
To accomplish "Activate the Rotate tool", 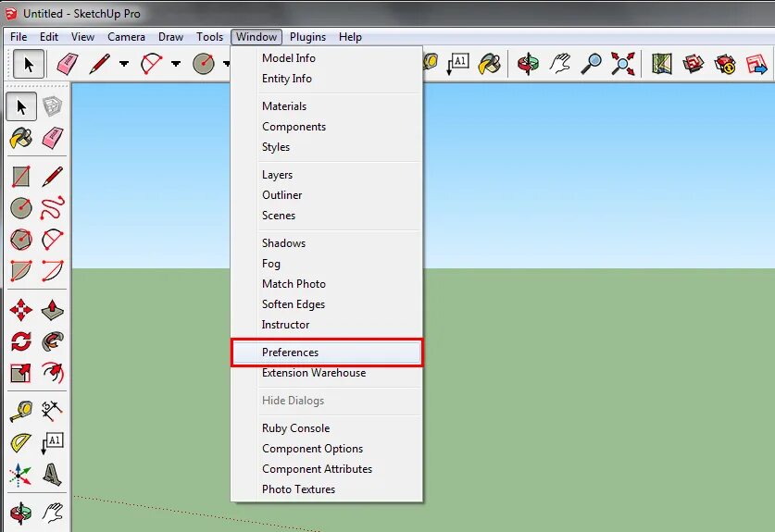I will click(20, 341).
